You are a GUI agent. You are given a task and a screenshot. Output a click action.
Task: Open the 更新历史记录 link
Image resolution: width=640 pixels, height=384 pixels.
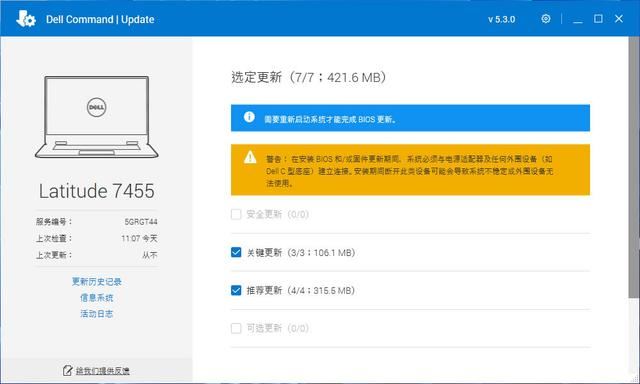pos(97,282)
